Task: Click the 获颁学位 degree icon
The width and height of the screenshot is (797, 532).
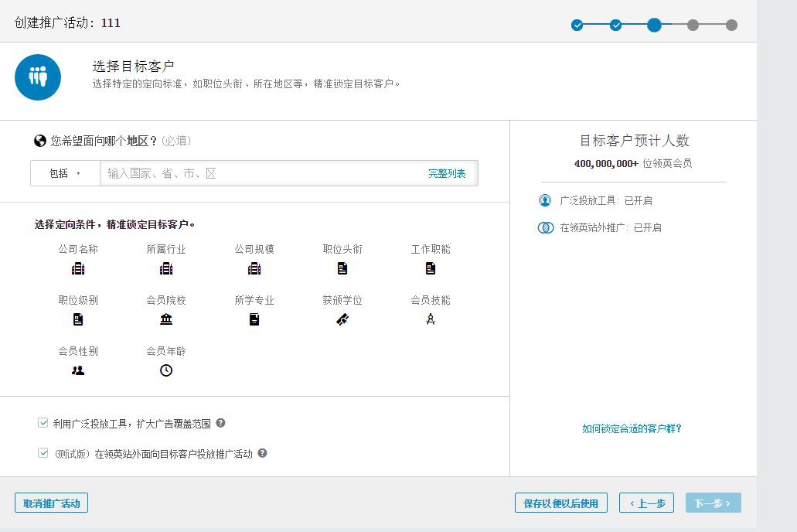Action: (x=342, y=318)
